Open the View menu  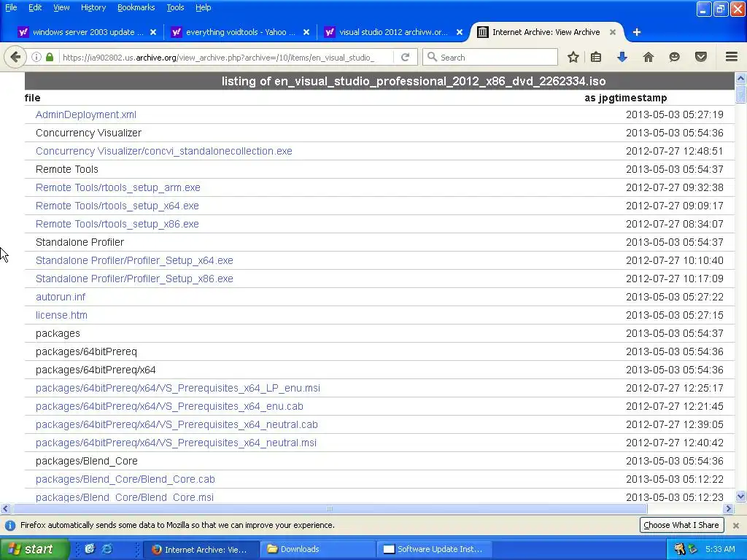pyautogui.click(x=61, y=7)
